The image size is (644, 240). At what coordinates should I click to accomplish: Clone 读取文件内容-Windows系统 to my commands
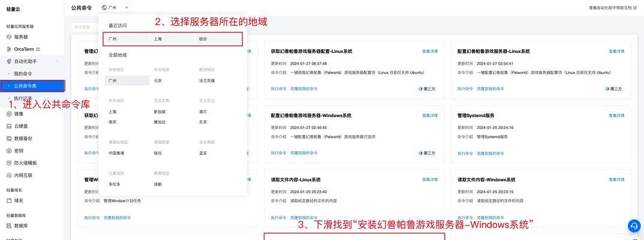[490, 217]
